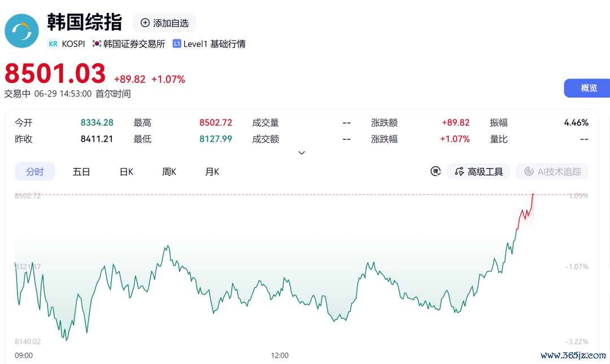
Task: Click 韩国证券交易所 exchange link
Action: (134, 44)
